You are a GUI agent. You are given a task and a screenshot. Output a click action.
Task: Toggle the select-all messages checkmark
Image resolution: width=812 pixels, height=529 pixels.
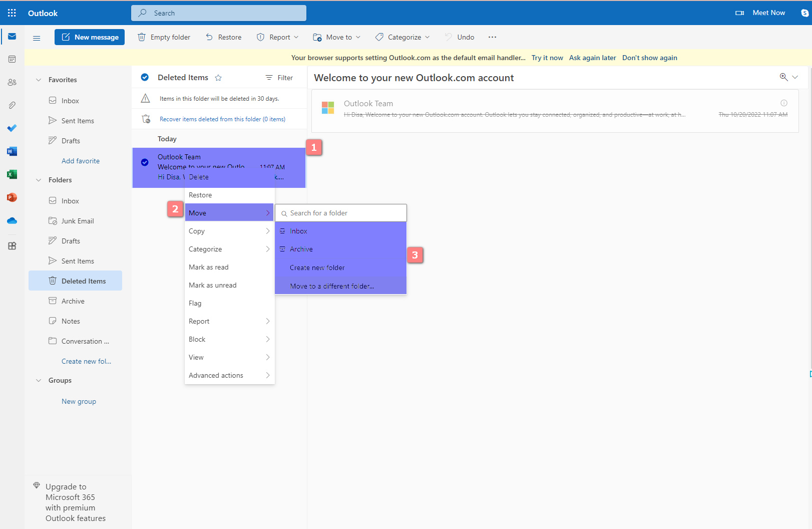pos(145,77)
